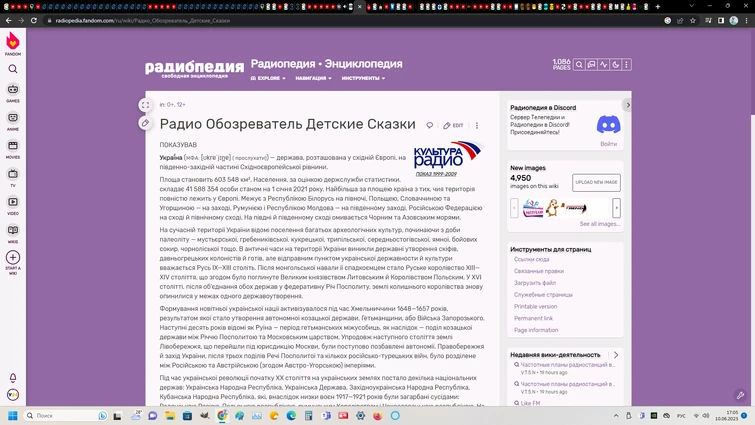Reload the page in browser
Viewport: 755px width, 425px height.
(x=34, y=21)
